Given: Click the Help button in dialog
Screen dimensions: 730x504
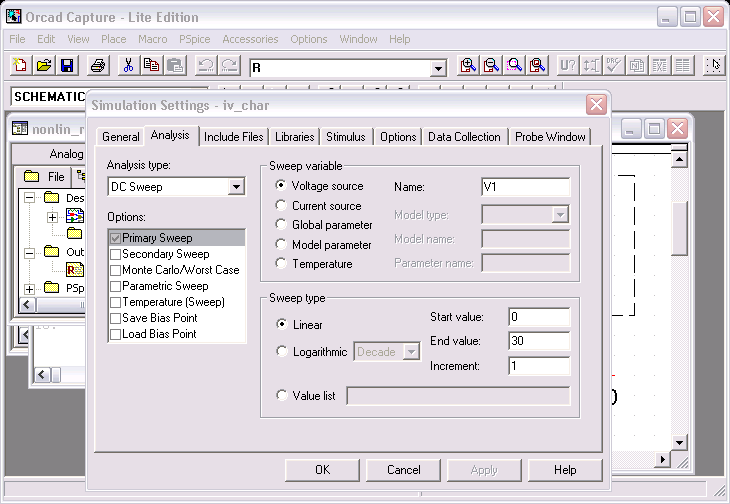Looking at the screenshot, I should (x=565, y=470).
